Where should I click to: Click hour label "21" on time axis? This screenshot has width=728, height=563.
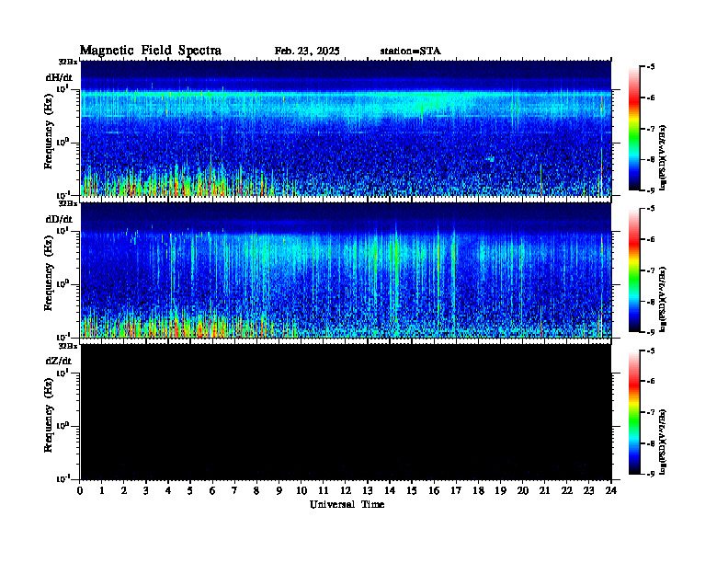click(x=544, y=490)
